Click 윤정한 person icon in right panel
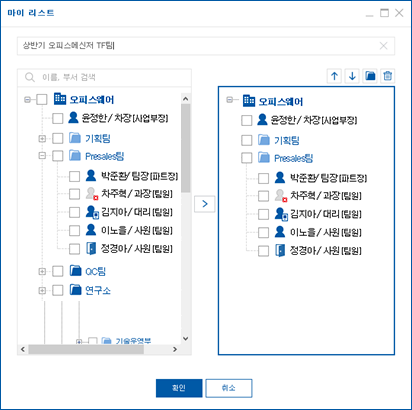This screenshot has width=412, height=410. coord(262,119)
